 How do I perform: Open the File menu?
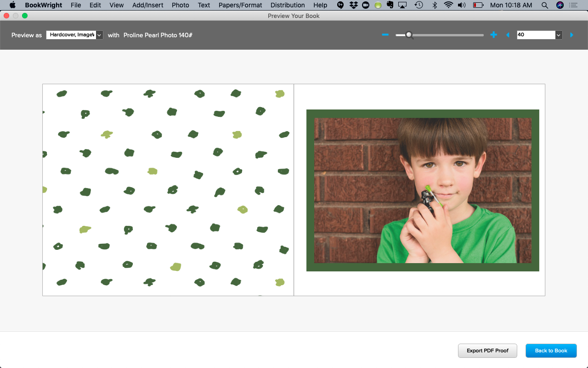point(76,5)
